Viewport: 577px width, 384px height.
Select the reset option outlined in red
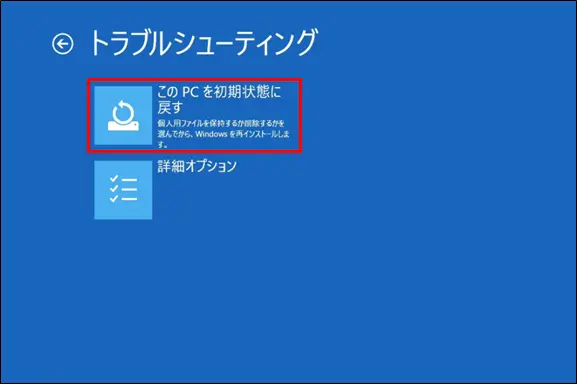coord(194,115)
